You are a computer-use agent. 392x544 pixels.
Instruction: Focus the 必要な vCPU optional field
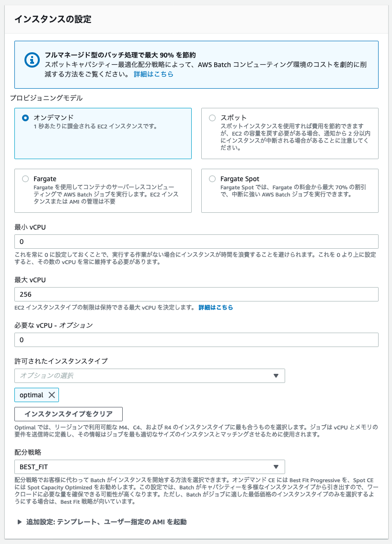pyautogui.click(x=196, y=340)
